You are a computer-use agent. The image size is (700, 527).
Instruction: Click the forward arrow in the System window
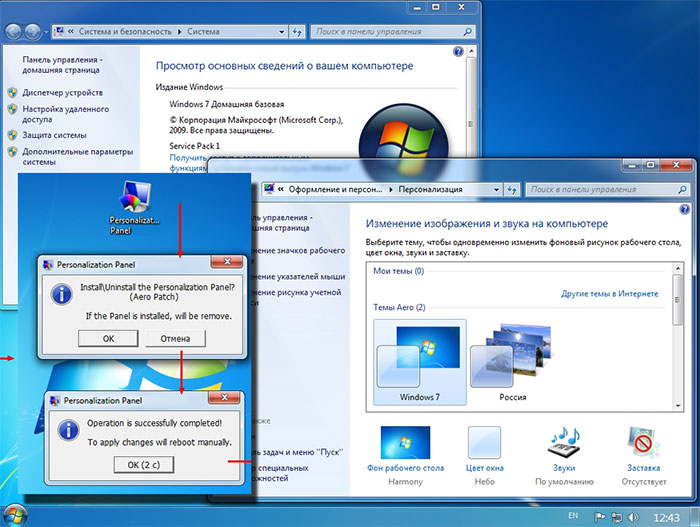32,32
